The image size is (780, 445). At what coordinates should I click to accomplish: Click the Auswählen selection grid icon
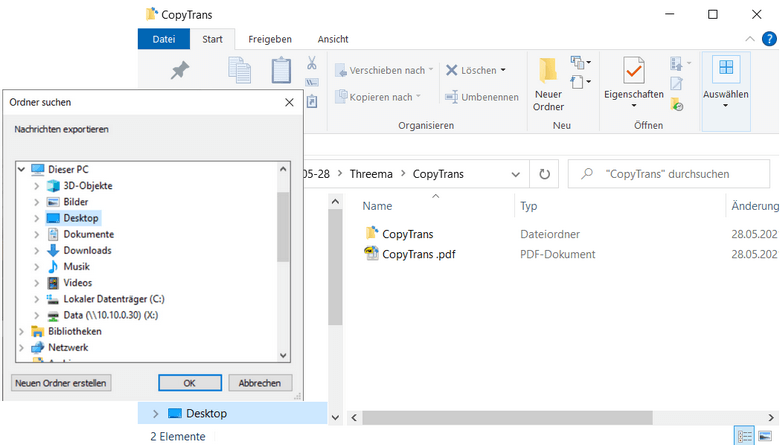(x=726, y=68)
